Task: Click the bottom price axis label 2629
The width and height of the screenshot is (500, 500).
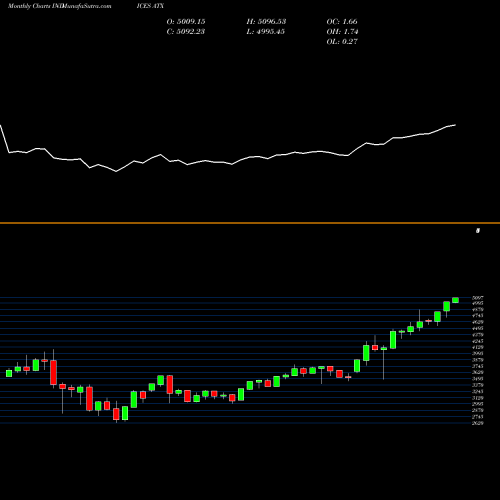Action: coord(478,423)
